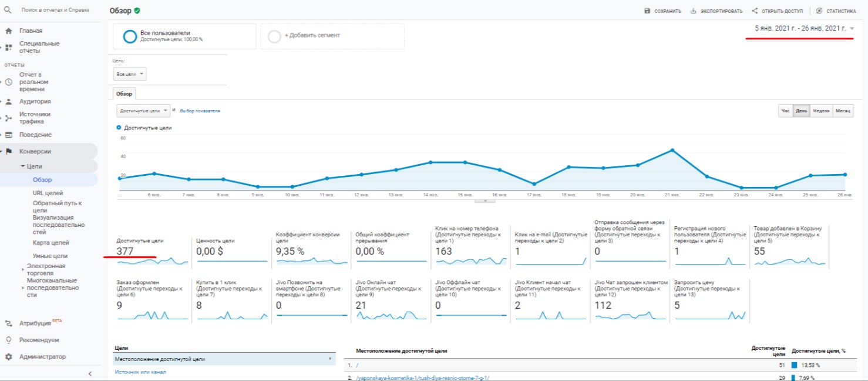
Task: Click the Добавить сегмент box
Action: tap(332, 36)
